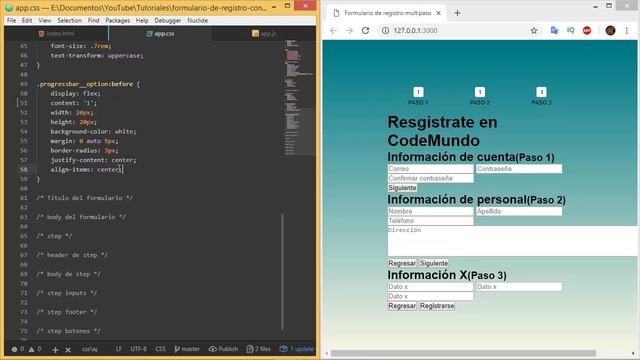Click Regresar button under Paso 3

[402, 306]
